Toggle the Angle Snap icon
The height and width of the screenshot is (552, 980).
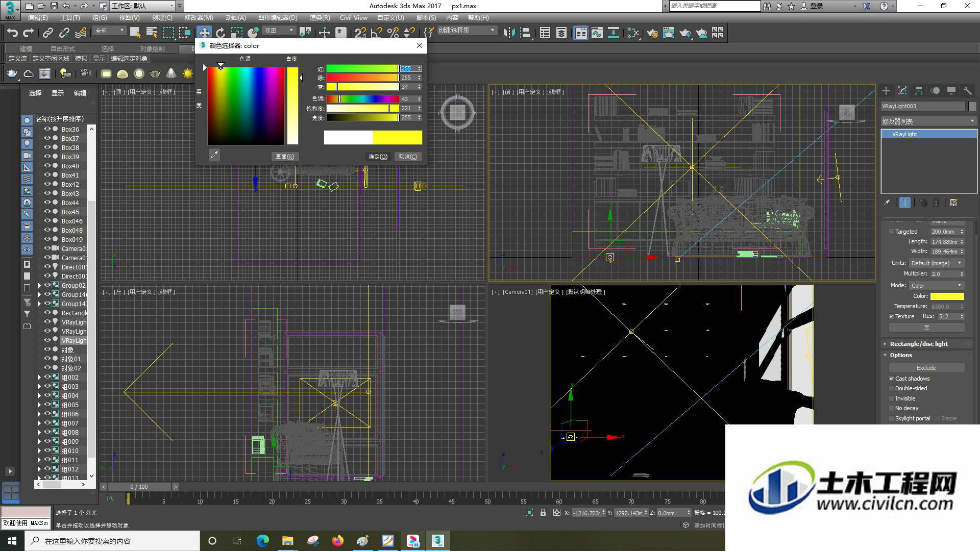click(377, 33)
